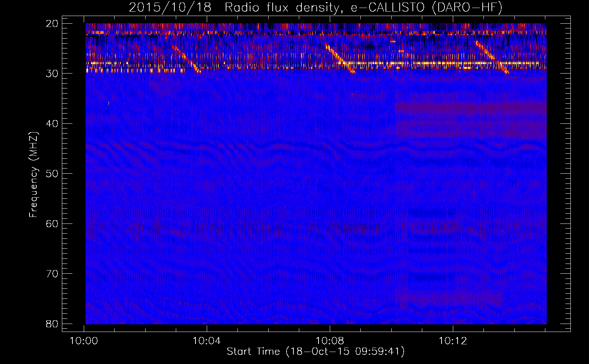Click the plot title 'Radio flux density, e-CALLISTO (DARO-HF)'
The height and width of the screenshot is (364, 589).
pos(363,8)
